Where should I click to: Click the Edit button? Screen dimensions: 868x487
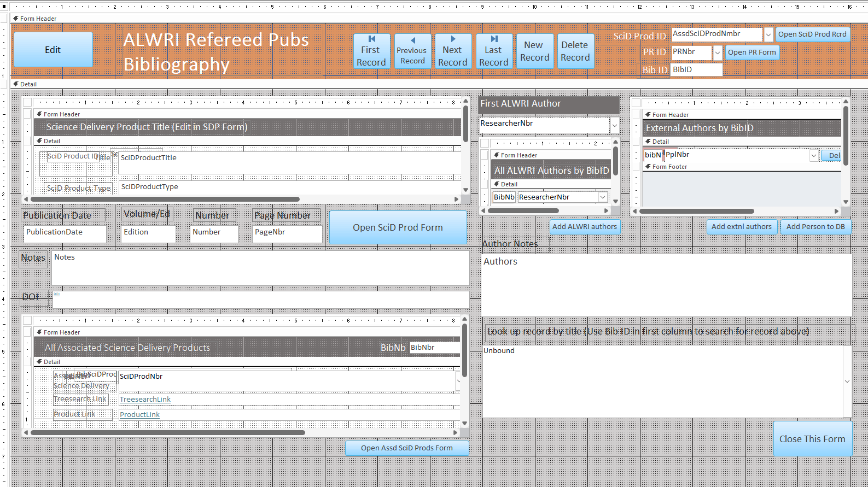point(53,50)
